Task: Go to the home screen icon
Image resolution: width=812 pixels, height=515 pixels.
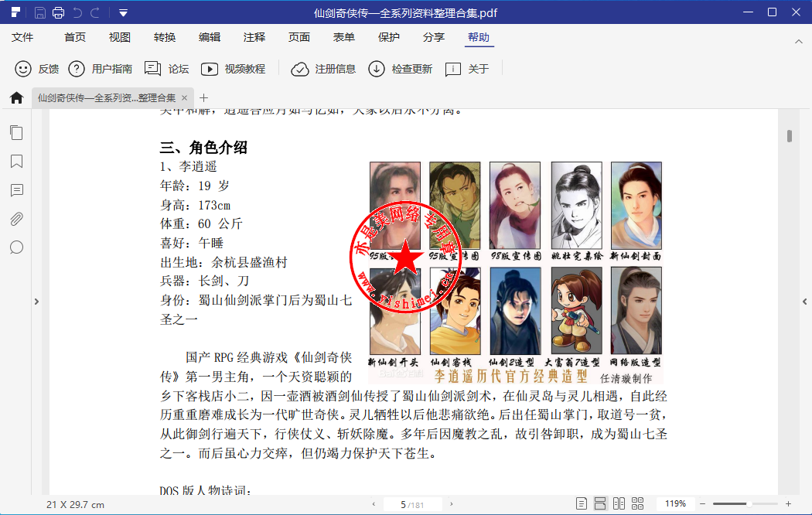Action: [16, 97]
